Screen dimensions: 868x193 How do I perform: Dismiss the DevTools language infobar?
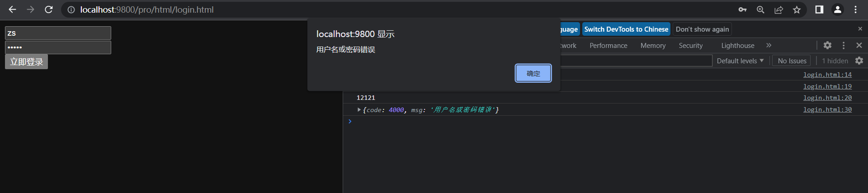(860, 29)
